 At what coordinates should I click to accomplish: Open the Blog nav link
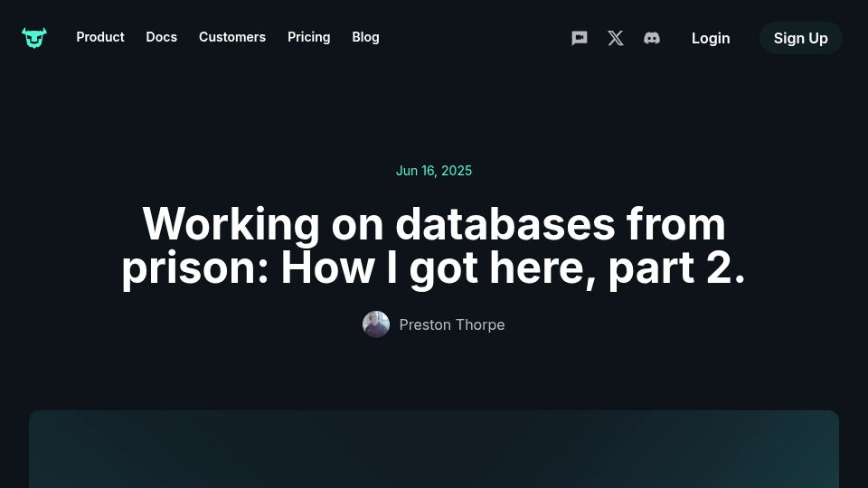[x=366, y=37]
